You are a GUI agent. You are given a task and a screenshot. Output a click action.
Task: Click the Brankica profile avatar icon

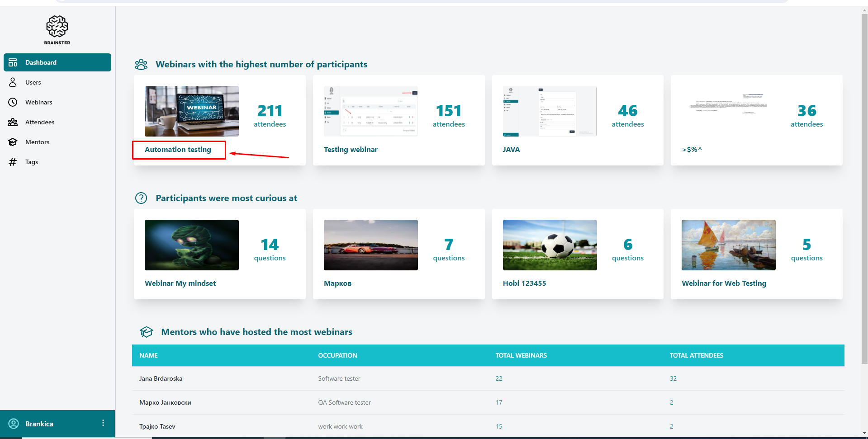14,424
